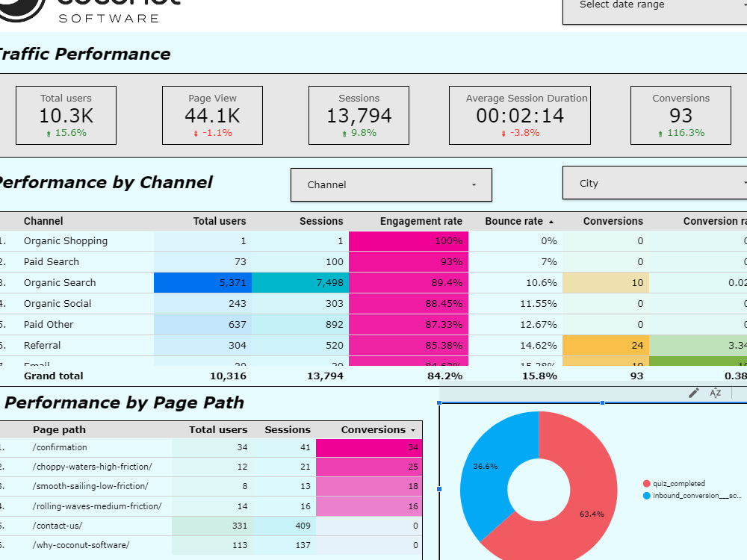This screenshot has width=747, height=560.
Task: Click the Organic Social channel row
Action: [373, 304]
